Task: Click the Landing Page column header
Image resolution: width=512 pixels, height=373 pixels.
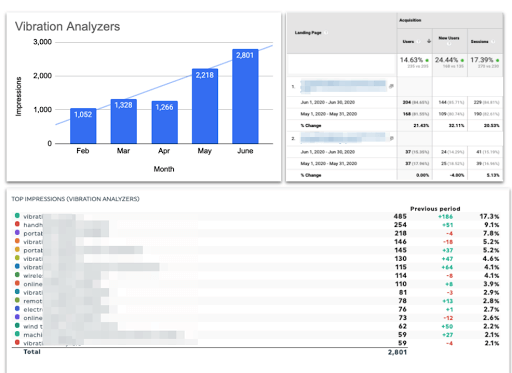Action: pyautogui.click(x=308, y=33)
